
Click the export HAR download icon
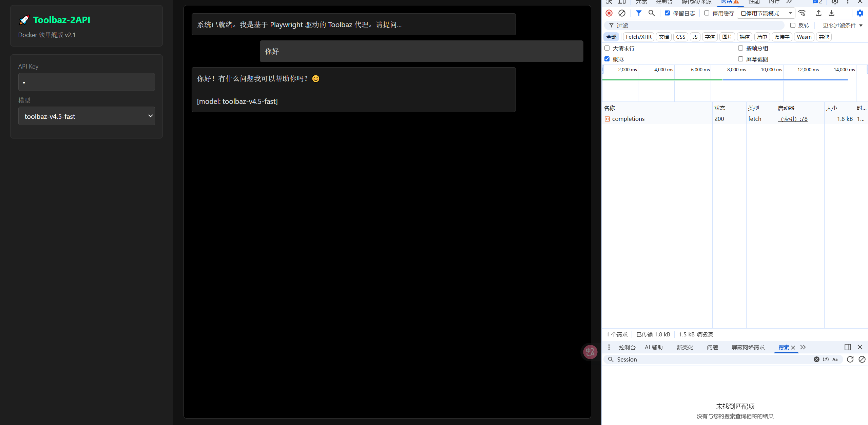click(831, 13)
